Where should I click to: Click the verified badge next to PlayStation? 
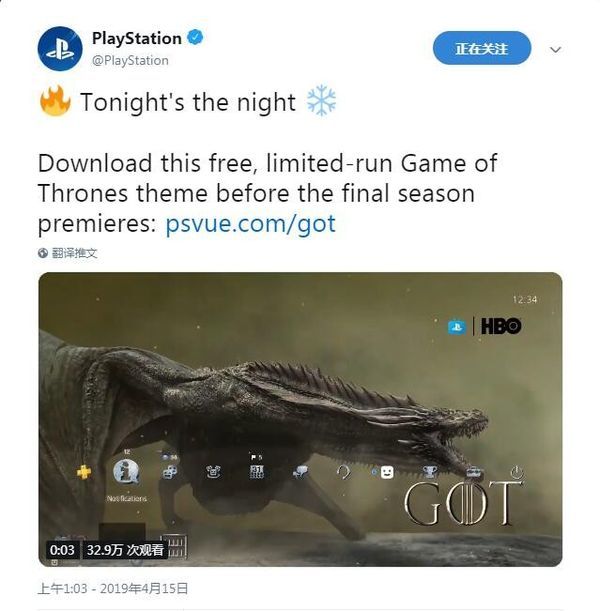tap(195, 38)
